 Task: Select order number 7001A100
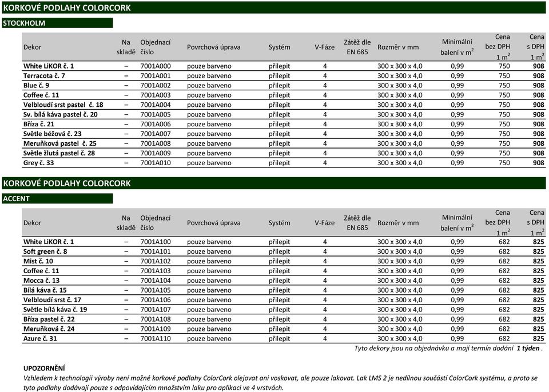point(156,242)
